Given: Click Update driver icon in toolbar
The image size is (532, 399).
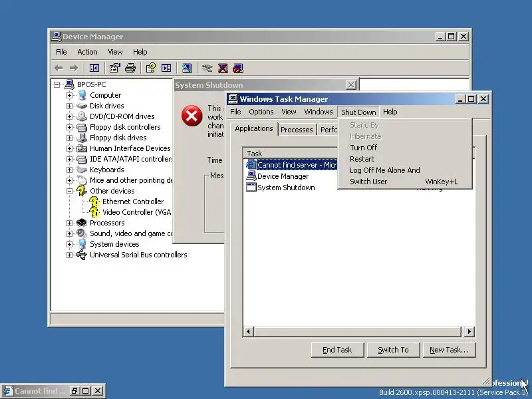Looking at the screenshot, I should click(x=207, y=68).
